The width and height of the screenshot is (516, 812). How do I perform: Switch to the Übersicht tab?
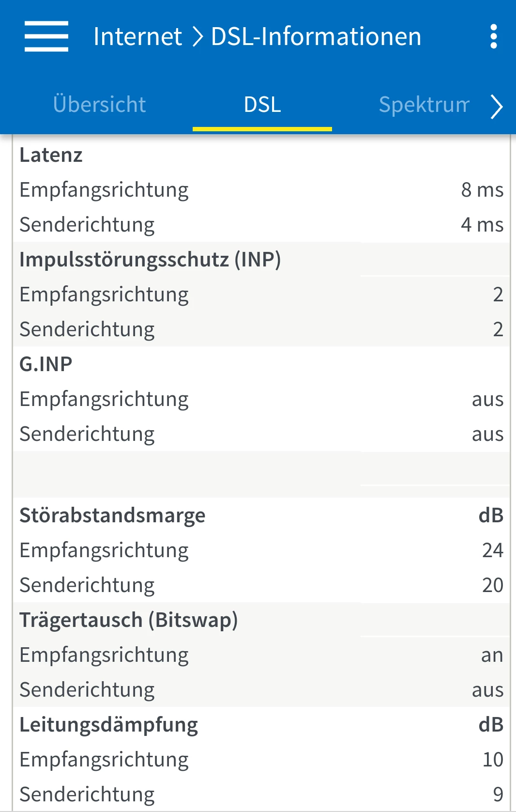99,105
